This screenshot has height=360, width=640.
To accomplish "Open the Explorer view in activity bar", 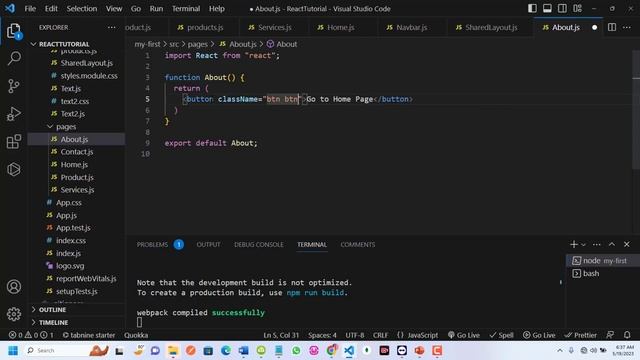I will 13,31.
